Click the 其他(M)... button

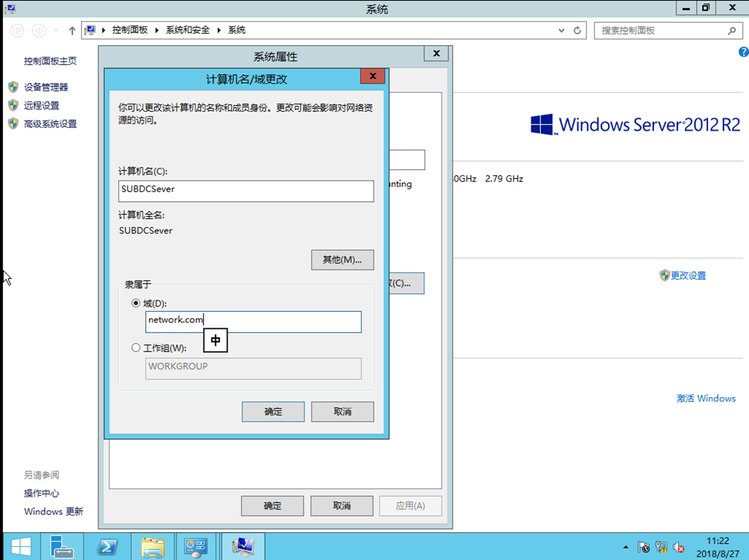coord(343,260)
